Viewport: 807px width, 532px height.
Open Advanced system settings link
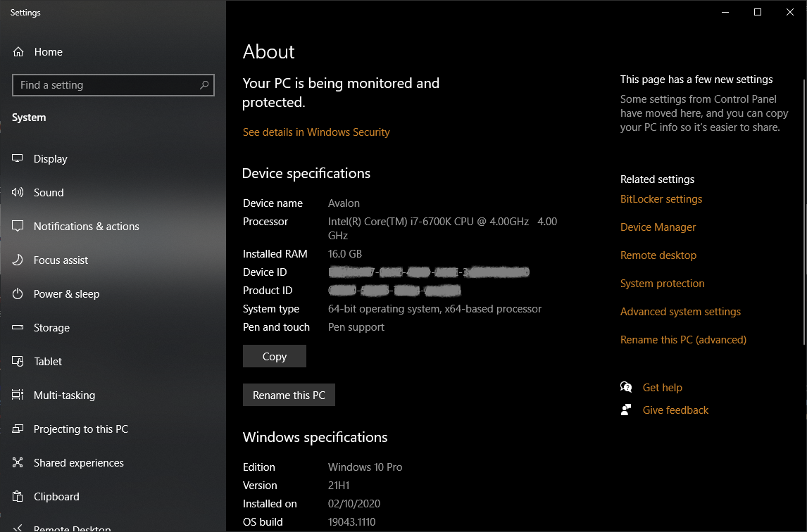680,312
